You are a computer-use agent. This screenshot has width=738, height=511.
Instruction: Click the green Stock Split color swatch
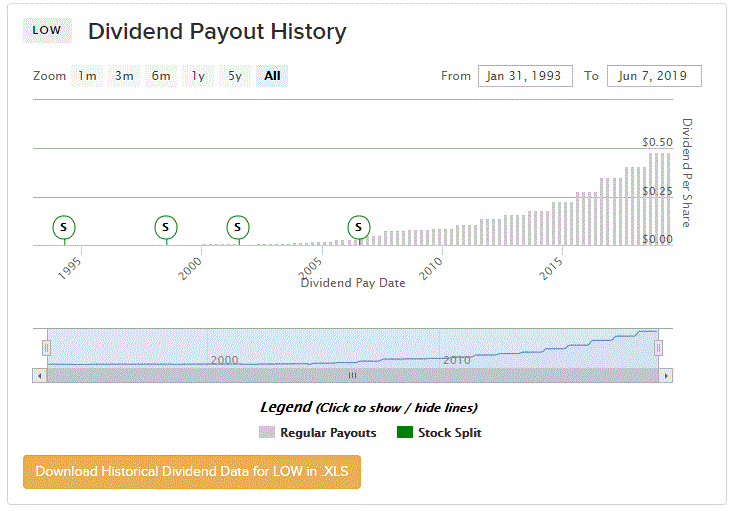click(x=405, y=432)
